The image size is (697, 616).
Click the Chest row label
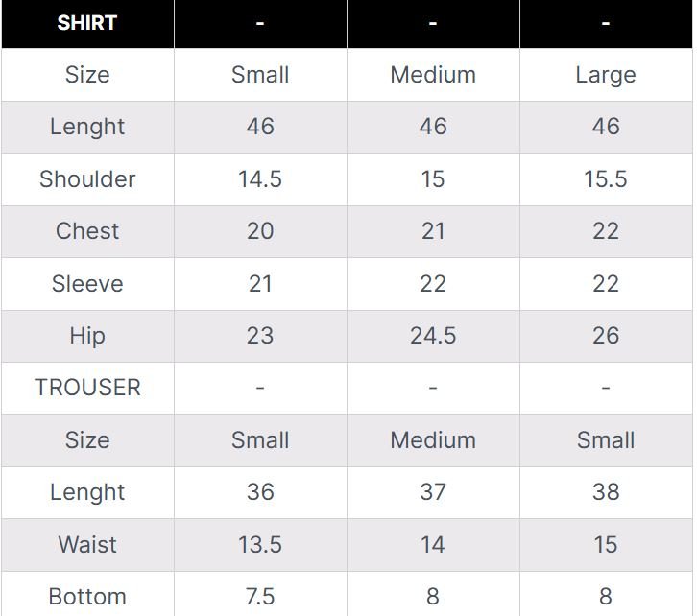point(87,231)
